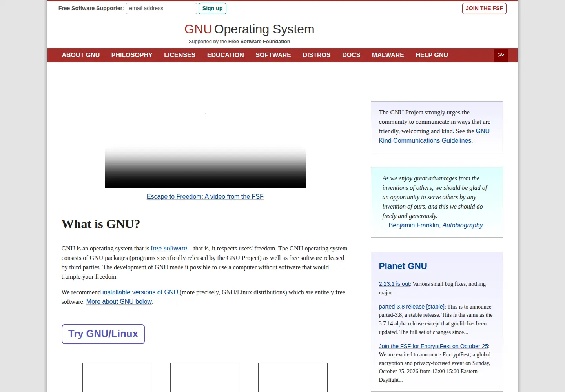Play the Escape to Freedom video
This screenshot has width=565, height=392.
click(205, 132)
